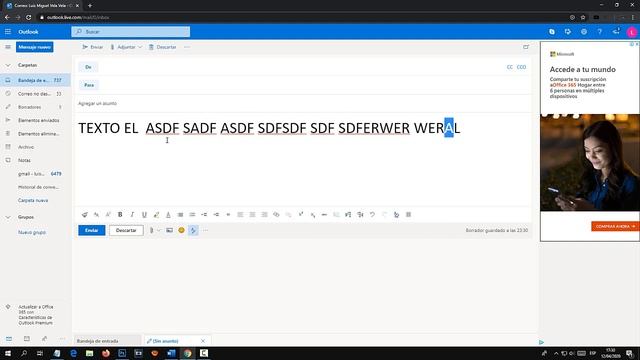Screen dimensions: 640x360
Task: Click the insert picture icon
Action: [169, 230]
